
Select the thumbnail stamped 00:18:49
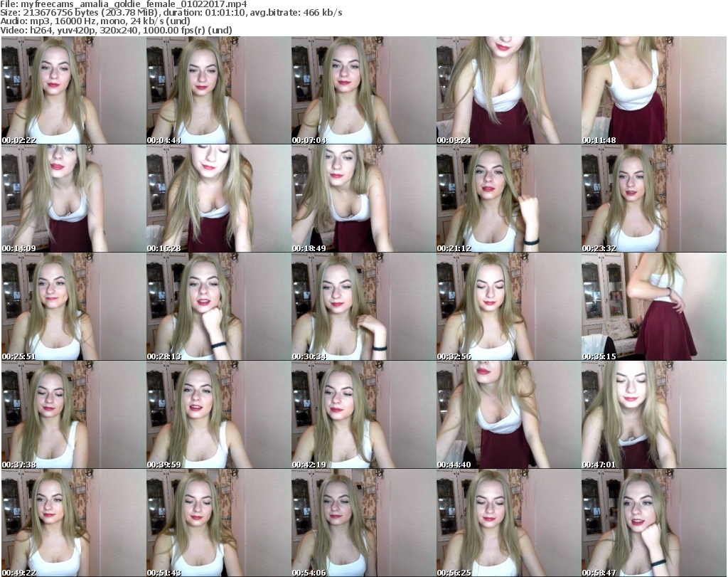[363, 198]
